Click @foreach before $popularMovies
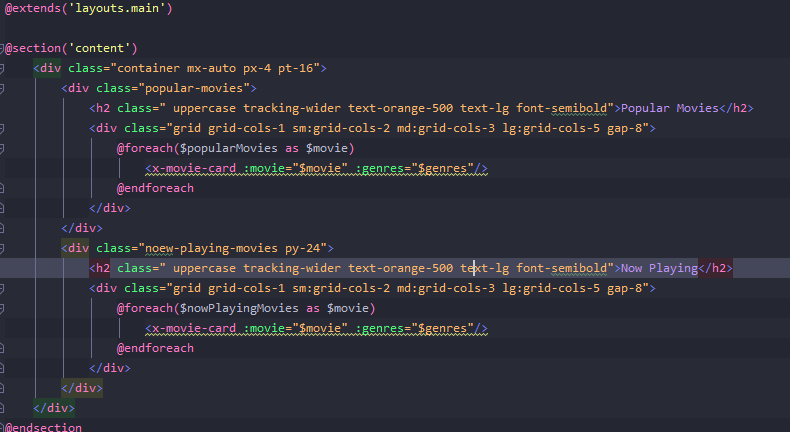790x432 pixels. click(145, 148)
